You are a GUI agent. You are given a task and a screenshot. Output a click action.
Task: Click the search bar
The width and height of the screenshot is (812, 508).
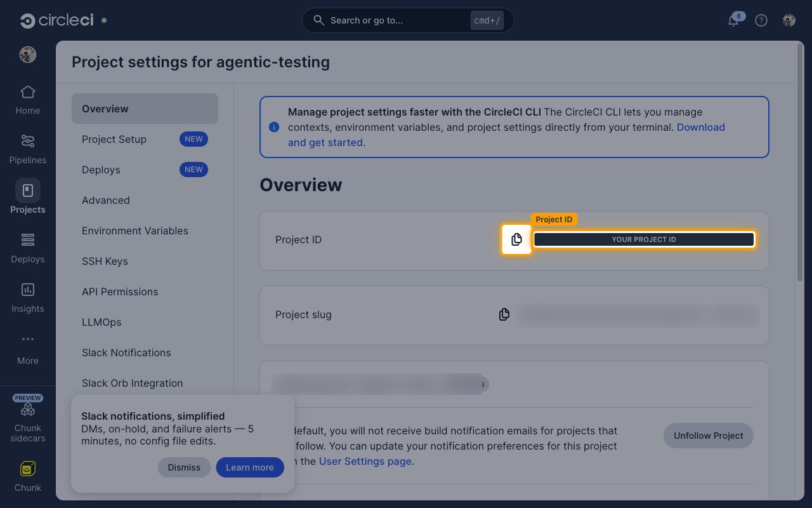[408, 20]
